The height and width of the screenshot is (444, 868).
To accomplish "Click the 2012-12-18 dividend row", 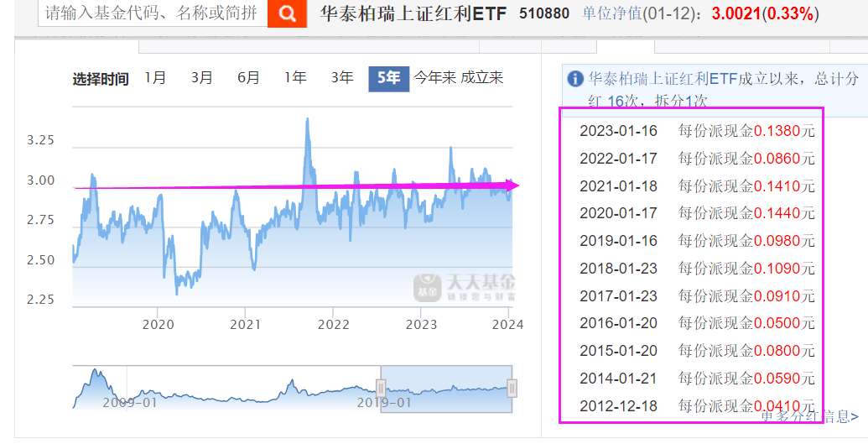I will pos(697,405).
